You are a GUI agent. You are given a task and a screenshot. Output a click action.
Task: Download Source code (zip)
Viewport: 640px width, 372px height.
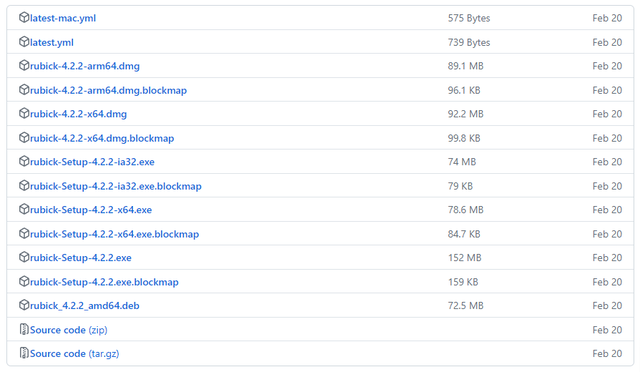tap(69, 330)
